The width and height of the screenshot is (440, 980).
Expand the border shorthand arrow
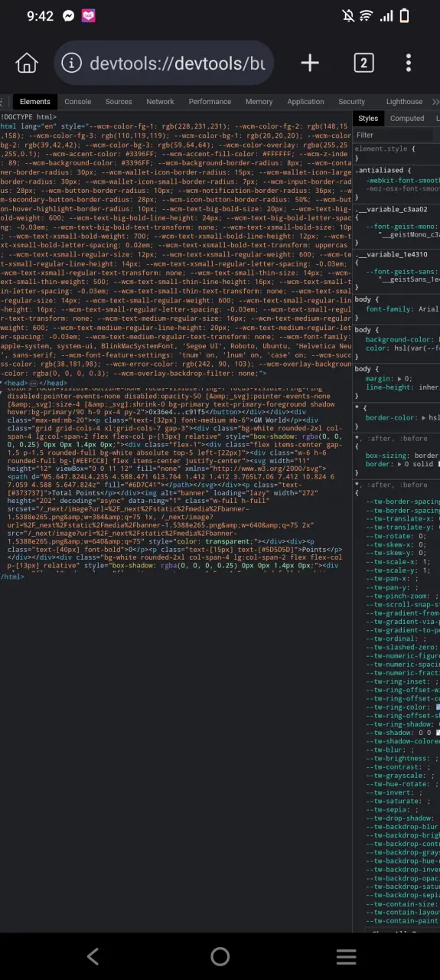tap(399, 464)
